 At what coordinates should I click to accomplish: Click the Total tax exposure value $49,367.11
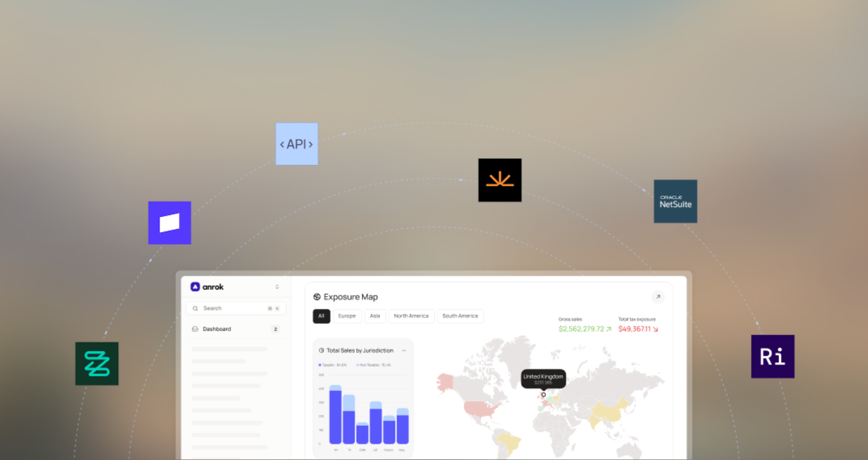click(x=634, y=329)
